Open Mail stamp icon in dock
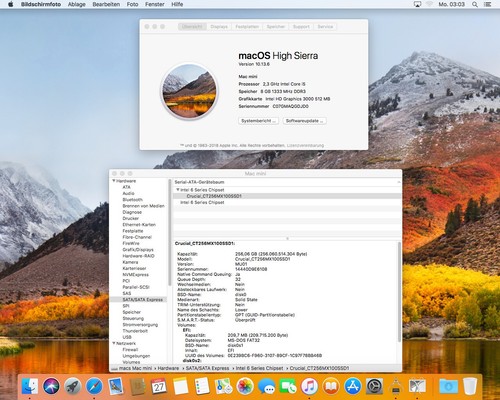The width and height of the screenshot is (500, 400). click(x=116, y=386)
